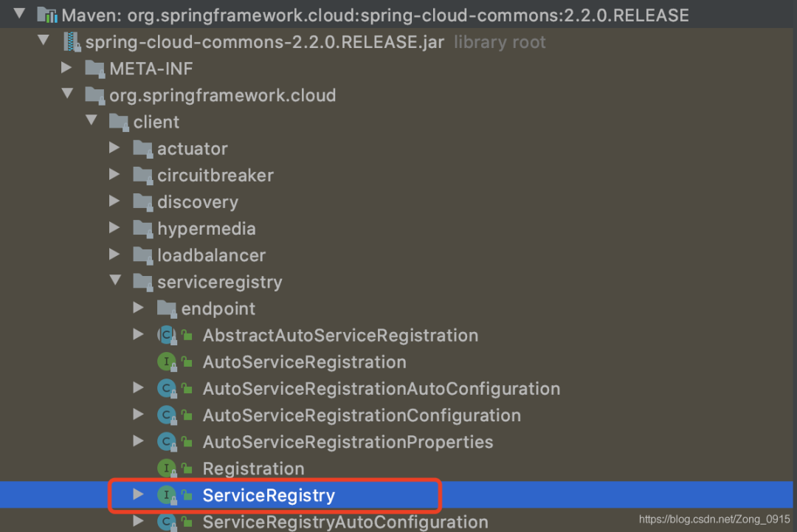Screen dimensions: 797x532
Task: Click the interface icon beside ServiceRegistry
Action: [167, 495]
